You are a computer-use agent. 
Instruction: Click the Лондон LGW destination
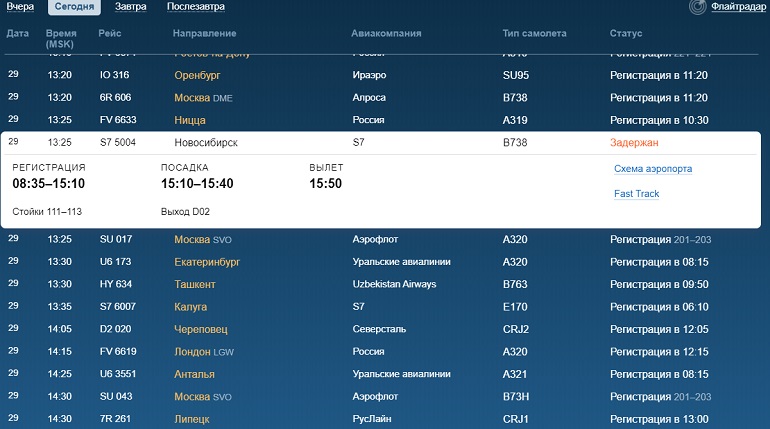click(x=204, y=352)
